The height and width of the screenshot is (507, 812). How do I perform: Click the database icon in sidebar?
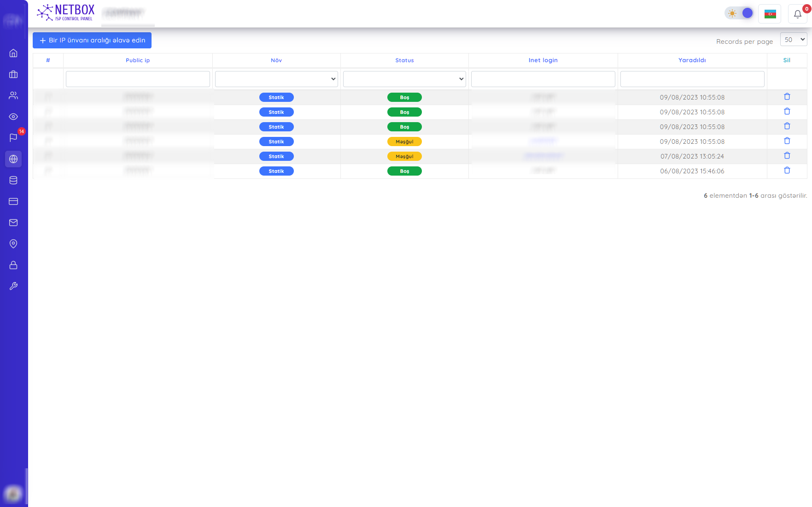tap(13, 180)
